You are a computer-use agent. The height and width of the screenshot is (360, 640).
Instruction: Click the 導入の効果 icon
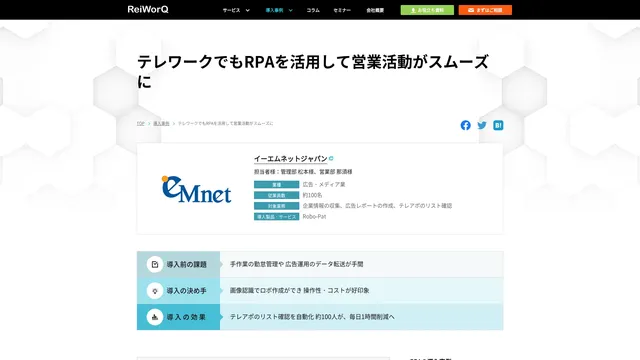point(155,317)
